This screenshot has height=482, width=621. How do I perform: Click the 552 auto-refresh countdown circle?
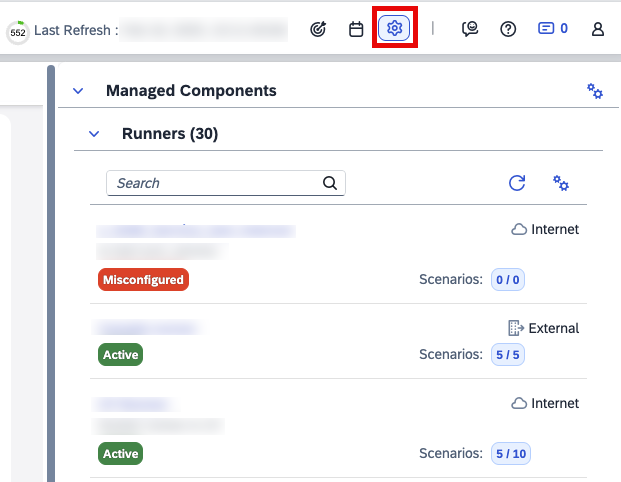[x=17, y=32]
